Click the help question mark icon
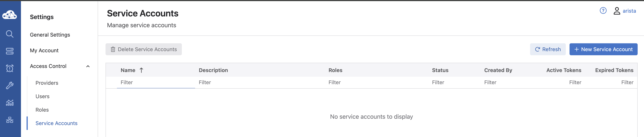The width and height of the screenshot is (644, 137). [x=603, y=11]
